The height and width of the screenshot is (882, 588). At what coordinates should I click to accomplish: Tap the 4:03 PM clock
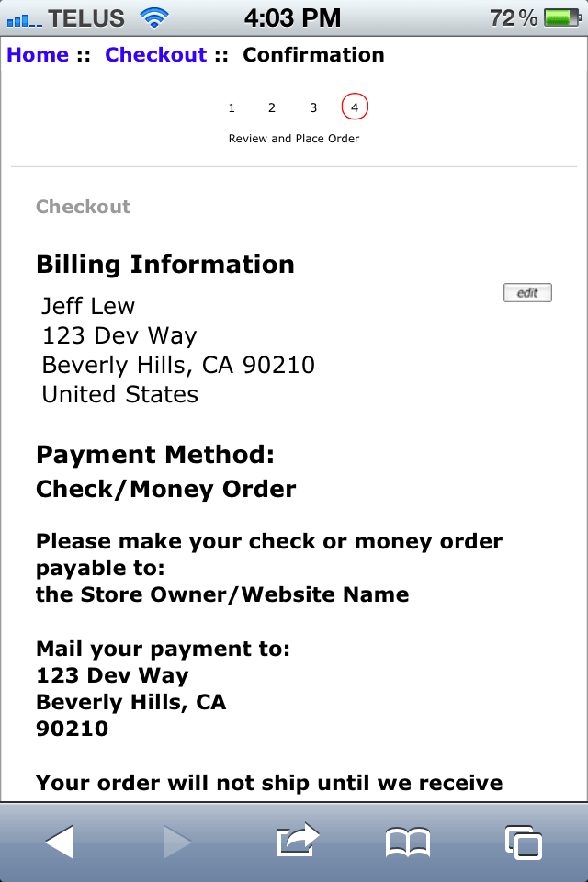[293, 17]
